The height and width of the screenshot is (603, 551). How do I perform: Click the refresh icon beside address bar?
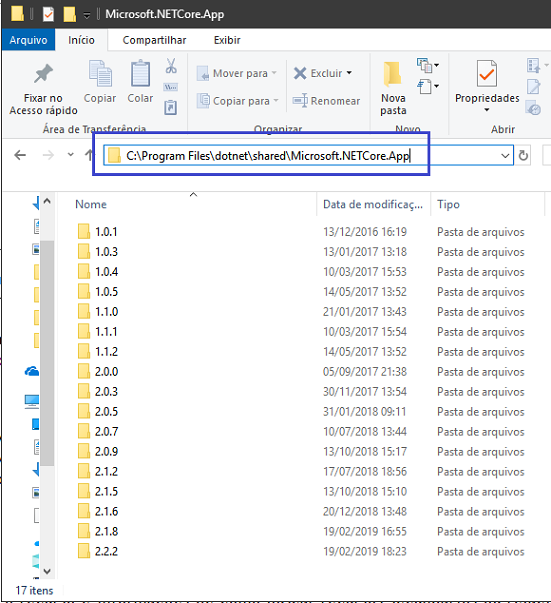pyautogui.click(x=523, y=156)
